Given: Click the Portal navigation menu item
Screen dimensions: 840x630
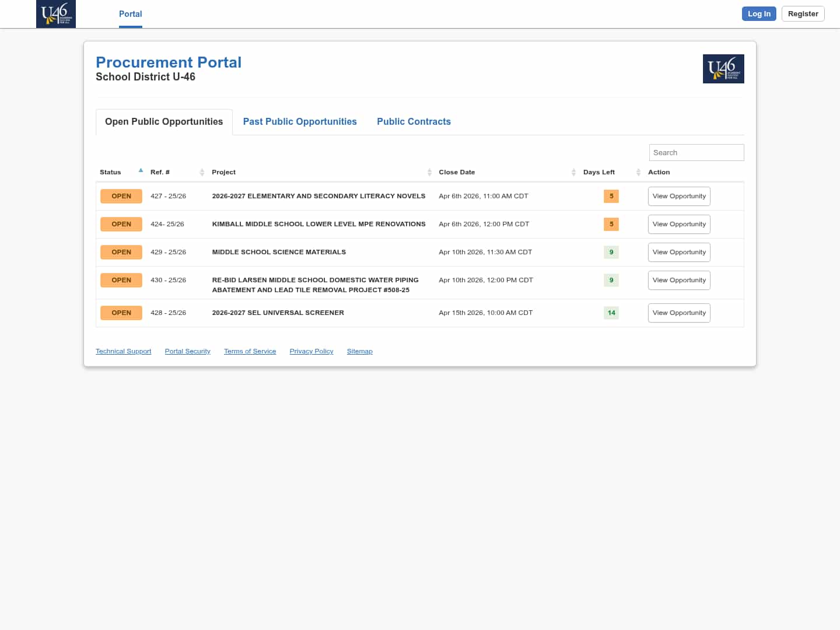Looking at the screenshot, I should pyautogui.click(x=130, y=14).
